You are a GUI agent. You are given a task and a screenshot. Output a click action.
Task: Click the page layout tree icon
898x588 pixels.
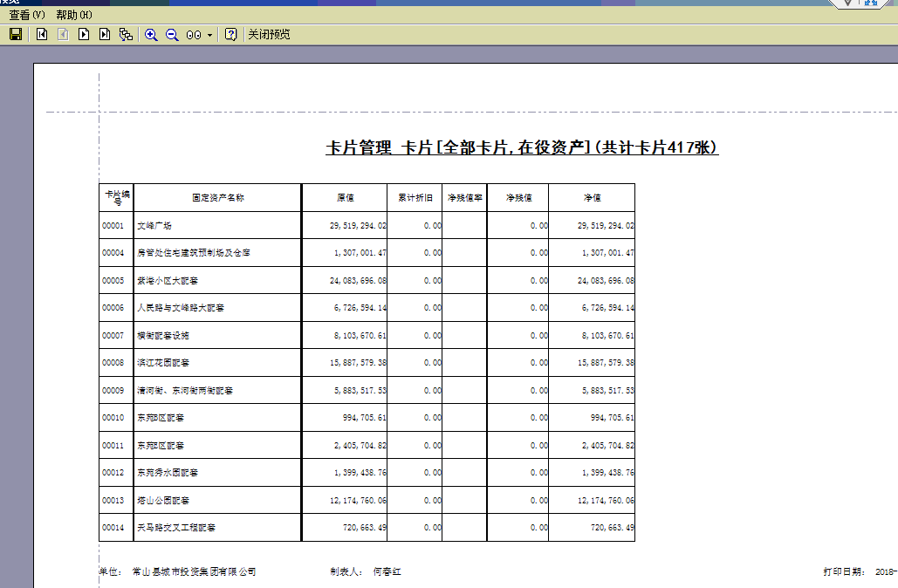[x=126, y=34]
